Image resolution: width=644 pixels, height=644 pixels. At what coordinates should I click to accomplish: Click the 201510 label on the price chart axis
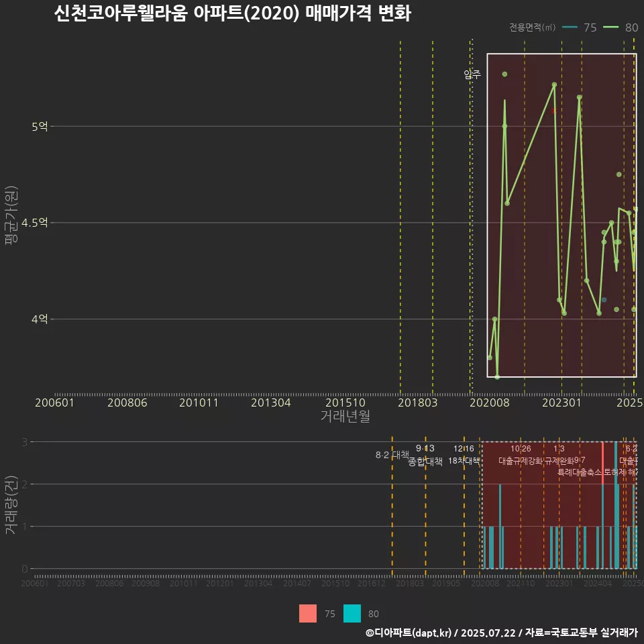click(x=345, y=402)
